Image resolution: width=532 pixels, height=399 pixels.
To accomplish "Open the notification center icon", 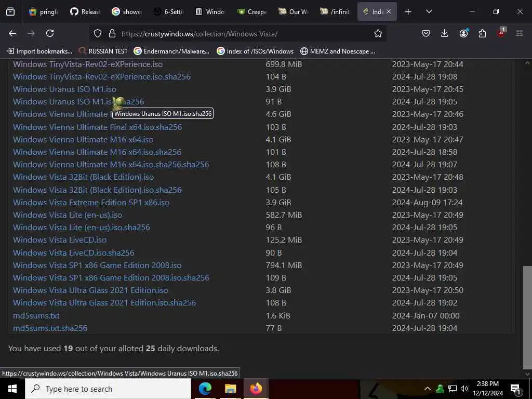I will [x=515, y=389].
